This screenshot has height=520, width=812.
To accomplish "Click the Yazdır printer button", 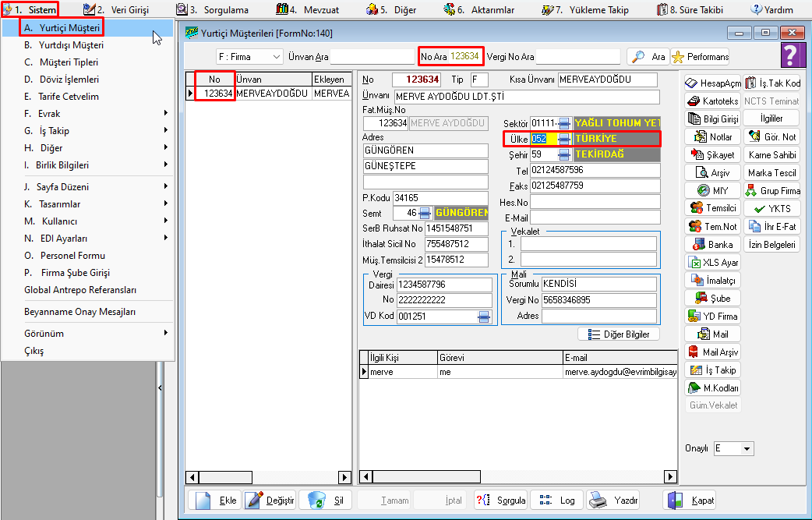I will click(x=614, y=501).
